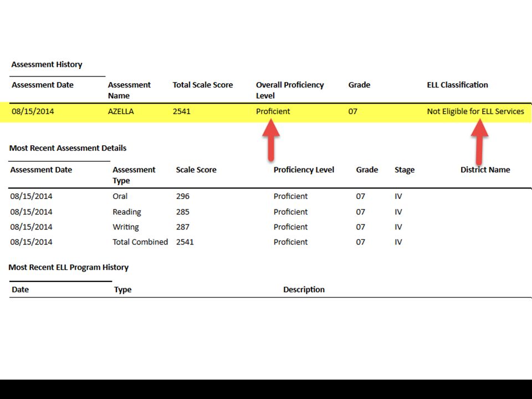Click stage IV in the Total Combined row
This screenshot has height=399, width=532.
coord(398,242)
